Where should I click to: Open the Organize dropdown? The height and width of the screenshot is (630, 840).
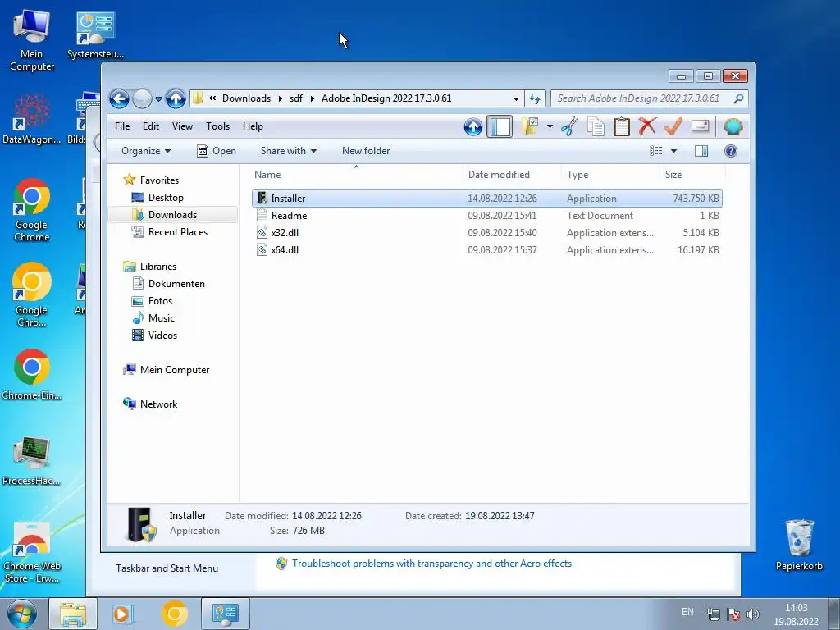point(146,151)
